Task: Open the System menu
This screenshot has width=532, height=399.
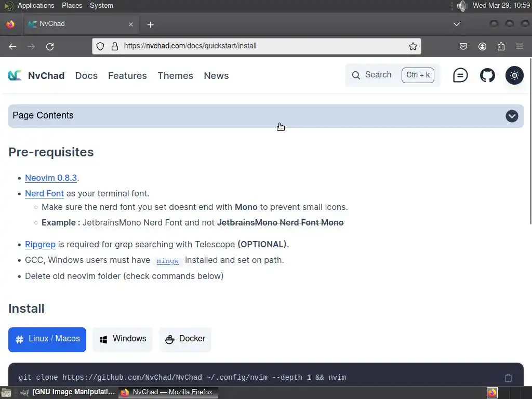Action: tap(101, 5)
